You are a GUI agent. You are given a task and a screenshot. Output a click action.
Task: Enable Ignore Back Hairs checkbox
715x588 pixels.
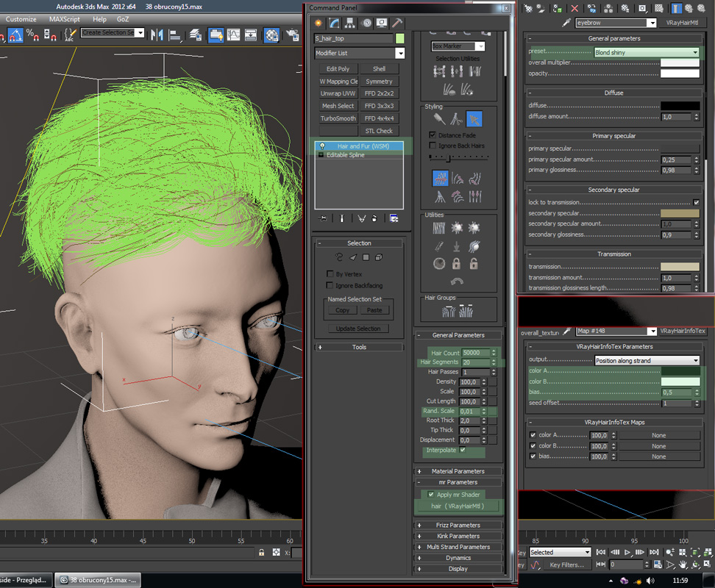point(433,146)
